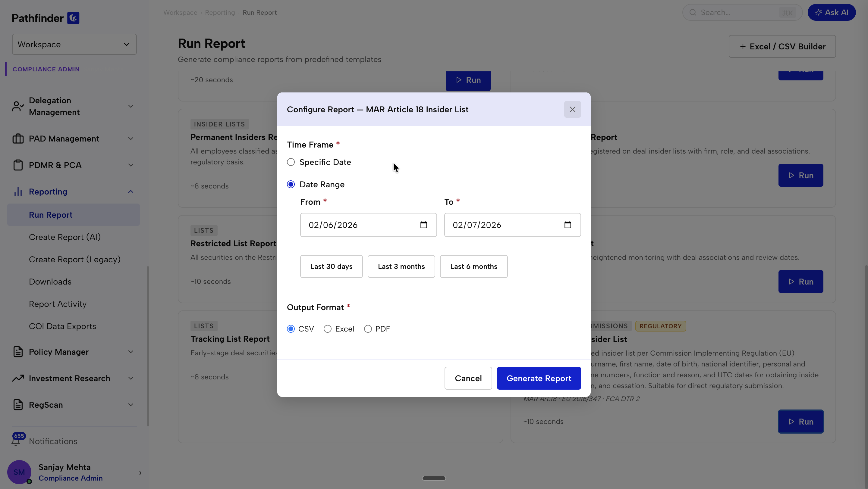Expand the RegScan section chevron
Screen dimensions: 868x489
131,405
